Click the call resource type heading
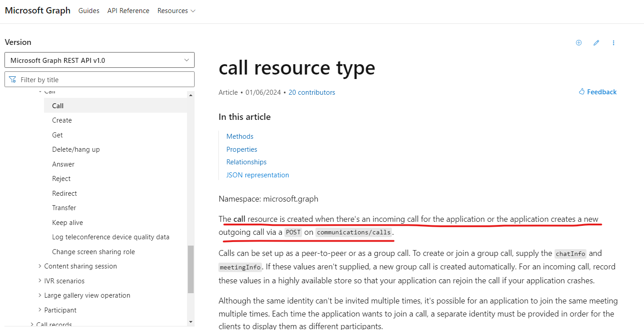The height and width of the screenshot is (330, 644). [297, 68]
